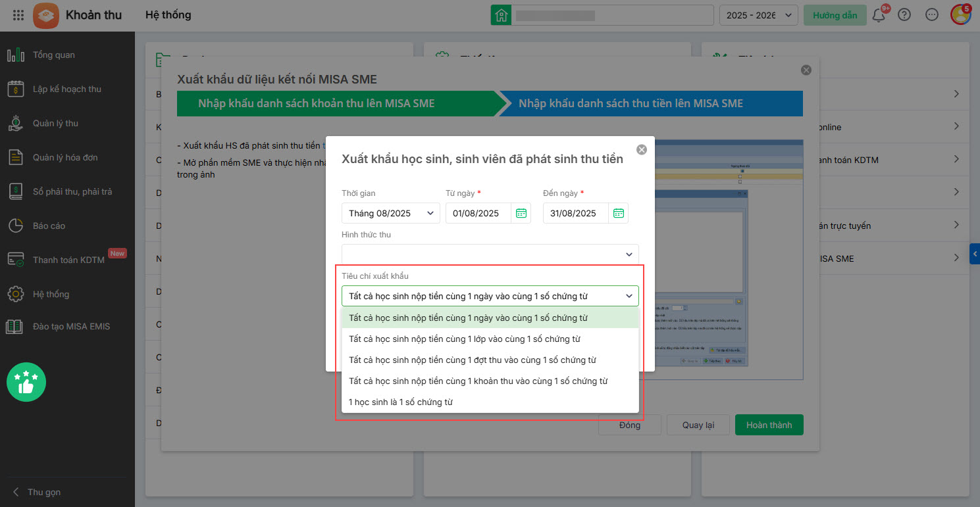Viewport: 980px width, 507px height.
Task: Select option cùng 1 lớp vào cùng 1 số chứng từ
Action: click(490, 339)
